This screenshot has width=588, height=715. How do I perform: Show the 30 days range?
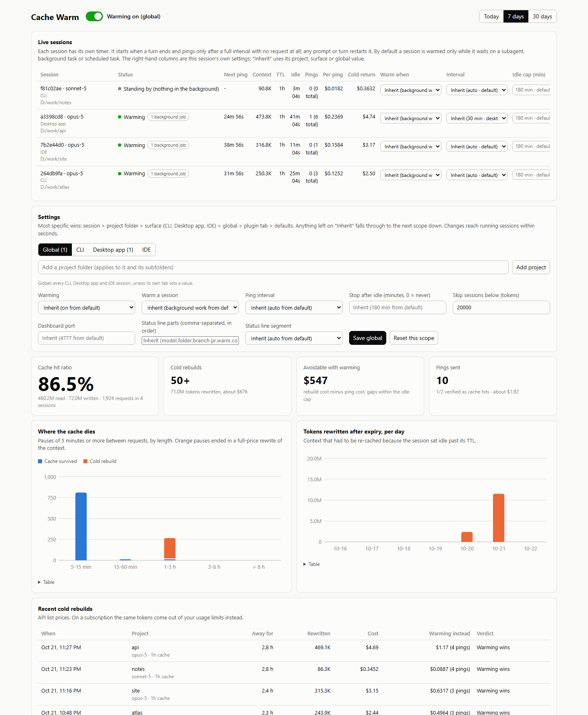542,16
